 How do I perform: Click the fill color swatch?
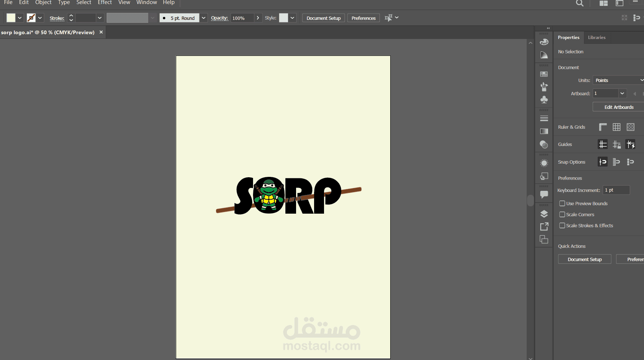[x=11, y=18]
